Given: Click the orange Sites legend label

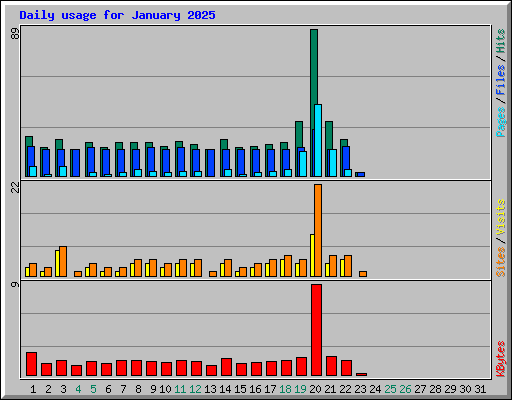Looking at the screenshot, I should click(500, 262).
